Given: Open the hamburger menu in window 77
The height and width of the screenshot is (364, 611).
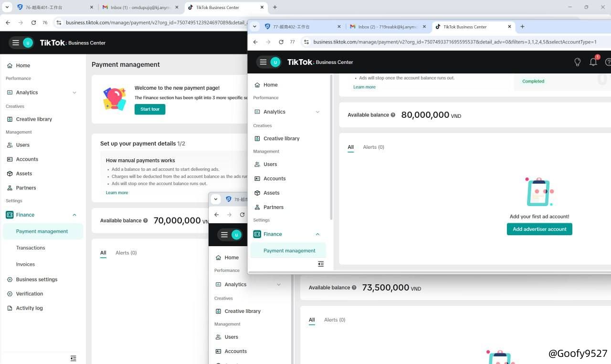Looking at the screenshot, I should coord(263,62).
